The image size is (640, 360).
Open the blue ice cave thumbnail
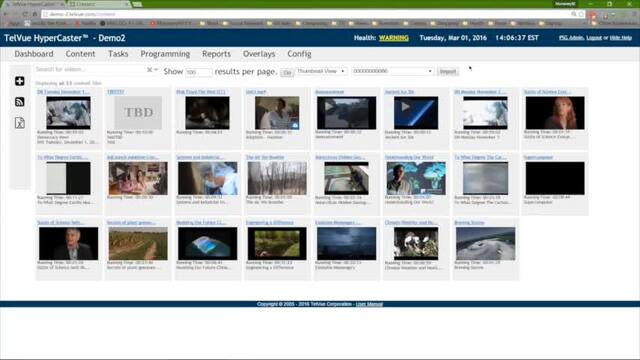pyautogui.click(x=207, y=244)
